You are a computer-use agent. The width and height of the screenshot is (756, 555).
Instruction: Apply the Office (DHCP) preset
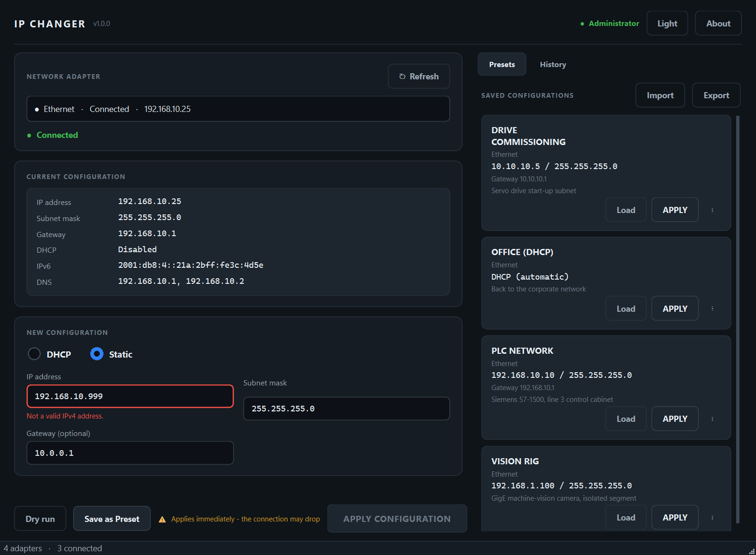click(675, 308)
